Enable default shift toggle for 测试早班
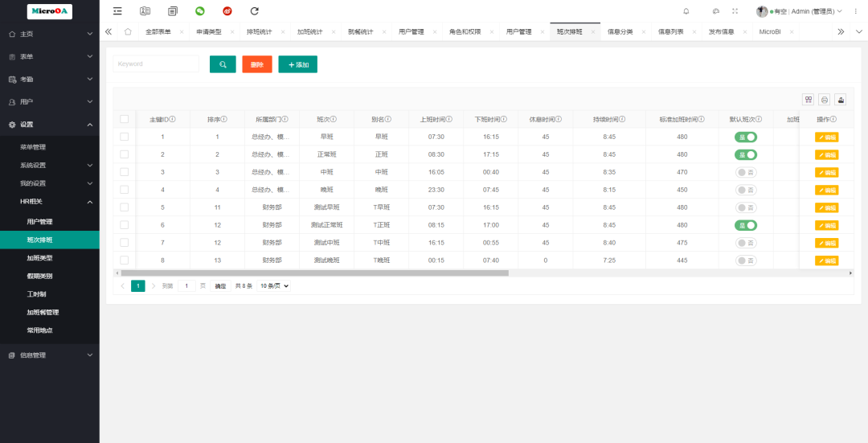 pyautogui.click(x=746, y=207)
